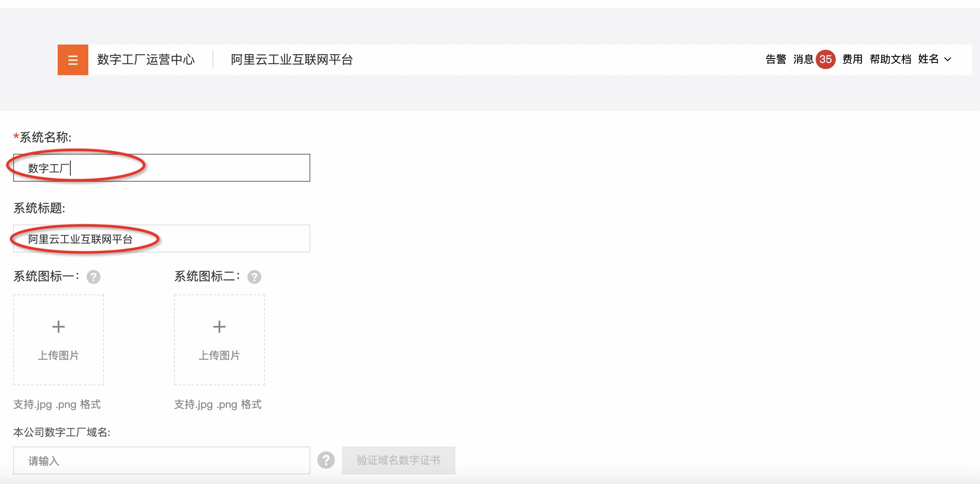Focus the 本公司数字工厂域名 input field
This screenshot has width=980, height=484.
click(x=162, y=460)
